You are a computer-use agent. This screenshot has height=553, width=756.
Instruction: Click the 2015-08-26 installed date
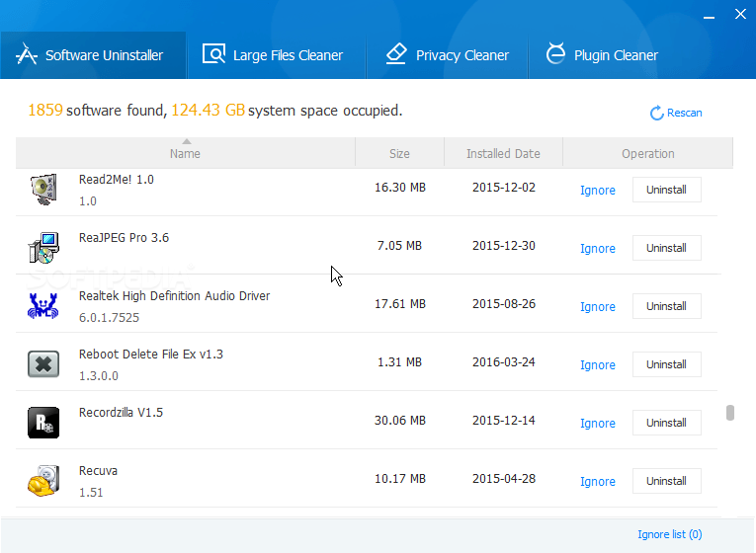[504, 303]
